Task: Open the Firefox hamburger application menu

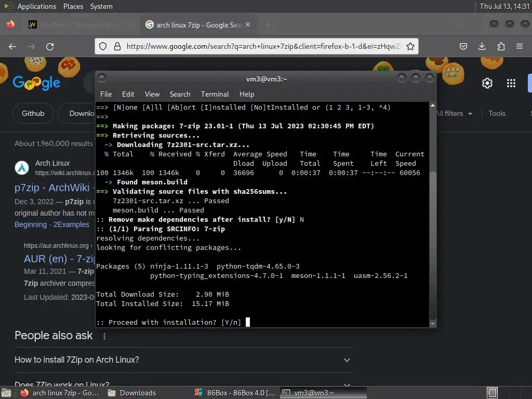Action: 520,46
